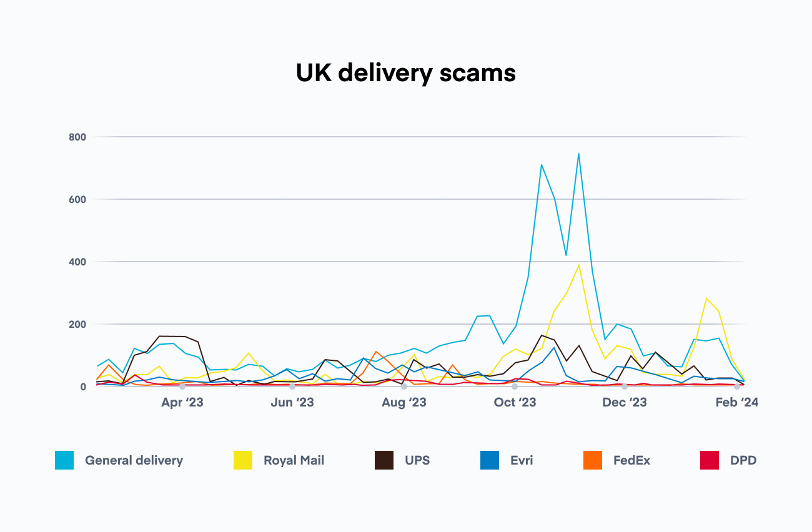Click the Dec '23 axis label
The image size is (812, 532).
click(625, 403)
